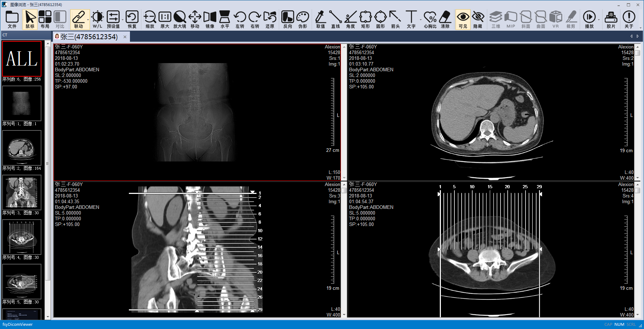Rotate image with 左转 icon
644x329 pixels.
pyautogui.click(x=240, y=20)
